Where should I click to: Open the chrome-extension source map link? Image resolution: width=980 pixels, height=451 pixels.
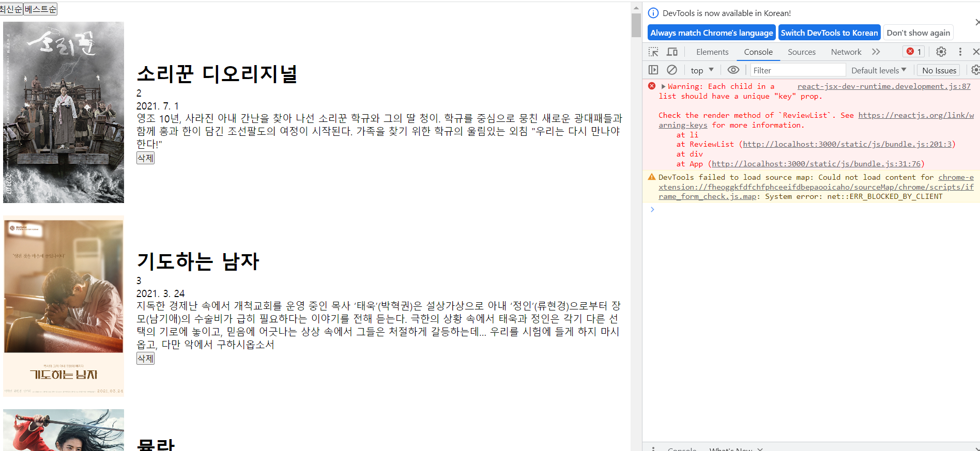pyautogui.click(x=816, y=186)
